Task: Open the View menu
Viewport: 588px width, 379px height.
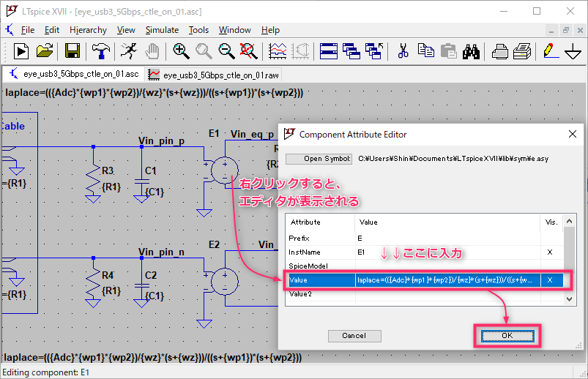Action: tap(126, 30)
